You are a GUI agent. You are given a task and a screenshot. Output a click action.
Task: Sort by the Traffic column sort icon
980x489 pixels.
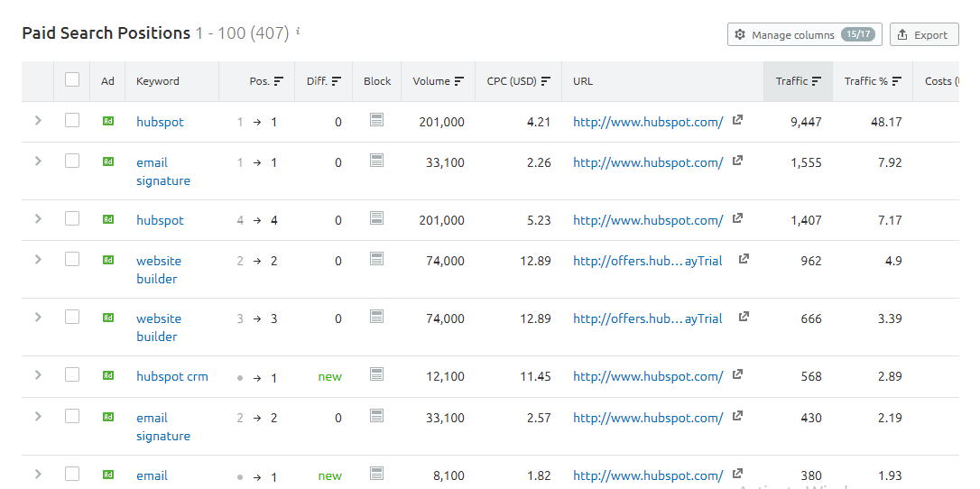[817, 81]
